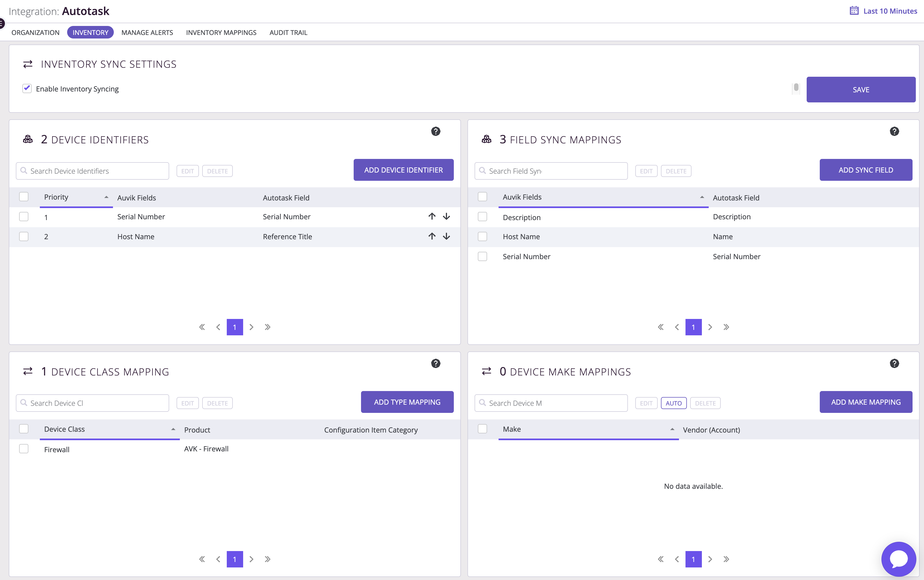Screen dimensions: 924x580
Task: Click the Search Field Sync Mappings field
Action: 551,171
